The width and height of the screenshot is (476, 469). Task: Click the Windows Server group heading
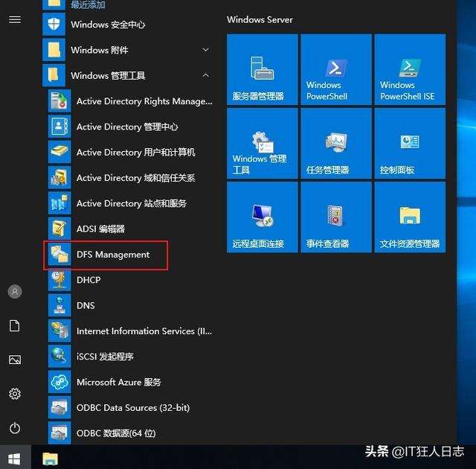(x=260, y=20)
